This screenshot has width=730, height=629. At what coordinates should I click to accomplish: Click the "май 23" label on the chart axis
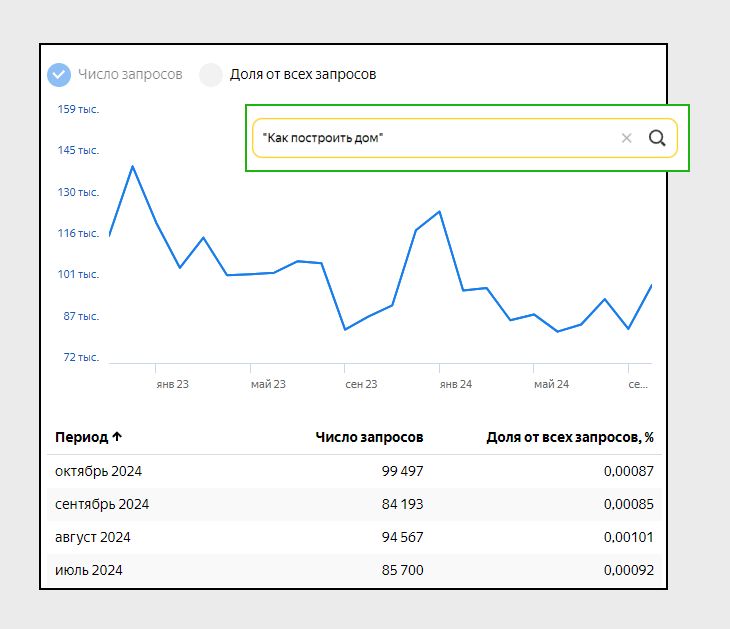(268, 384)
